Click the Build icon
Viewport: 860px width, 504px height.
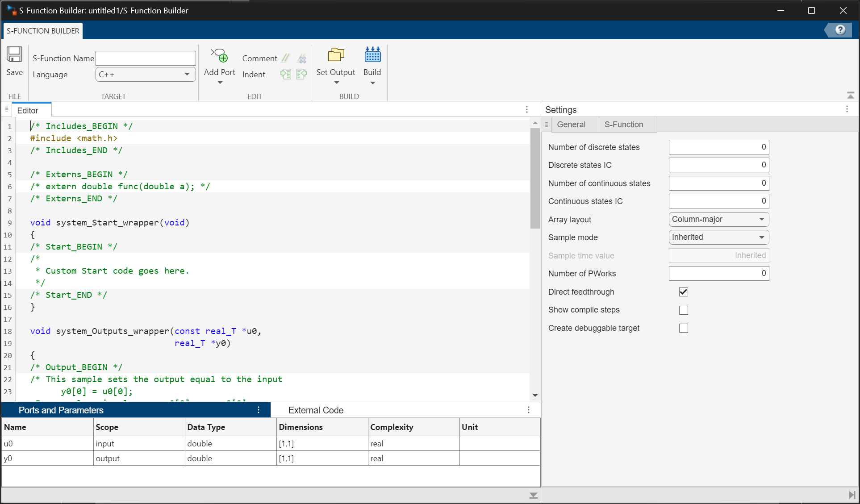pyautogui.click(x=372, y=55)
